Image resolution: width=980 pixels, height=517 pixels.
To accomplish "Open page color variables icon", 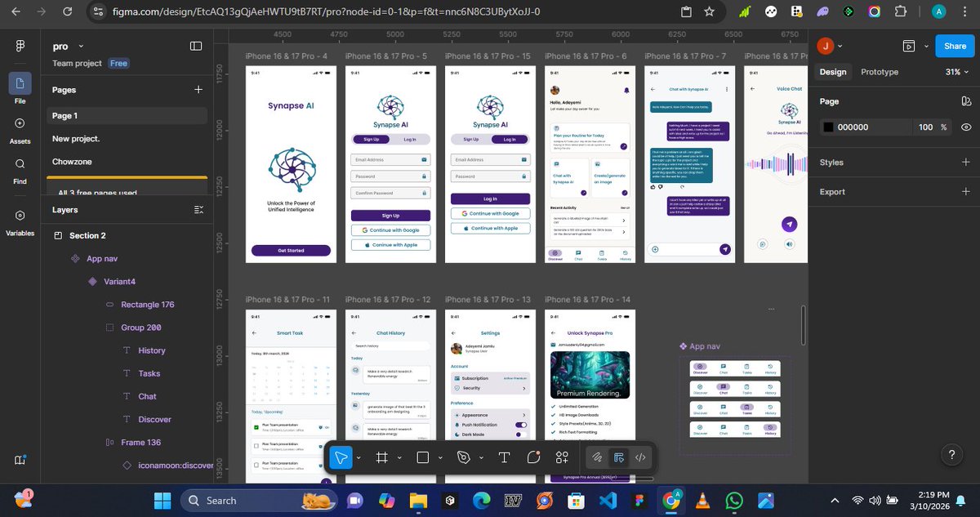I will tap(965, 101).
